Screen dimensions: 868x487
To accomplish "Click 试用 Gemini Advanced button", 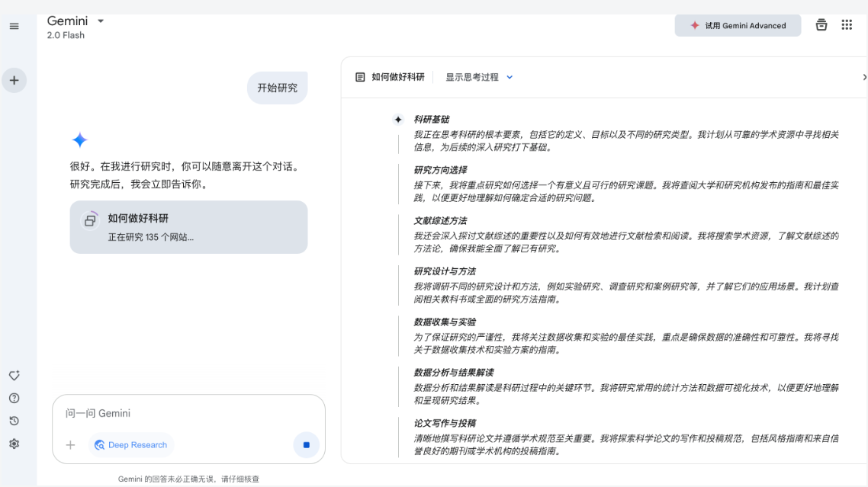I will [738, 25].
